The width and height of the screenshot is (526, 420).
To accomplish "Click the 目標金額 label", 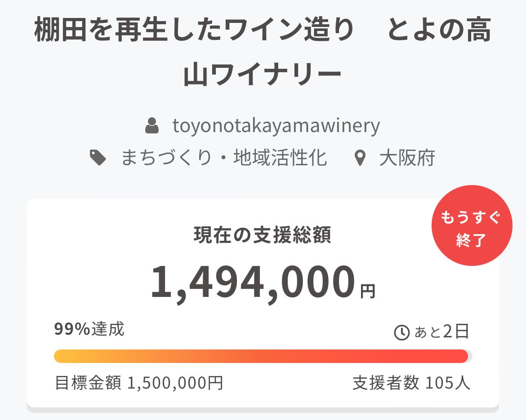I will [x=88, y=383].
